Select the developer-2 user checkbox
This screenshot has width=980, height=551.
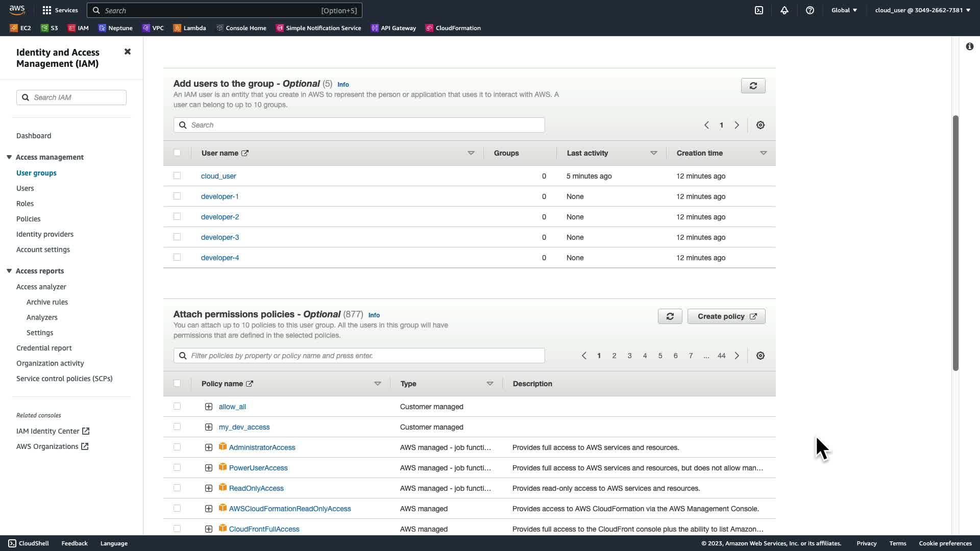(177, 216)
